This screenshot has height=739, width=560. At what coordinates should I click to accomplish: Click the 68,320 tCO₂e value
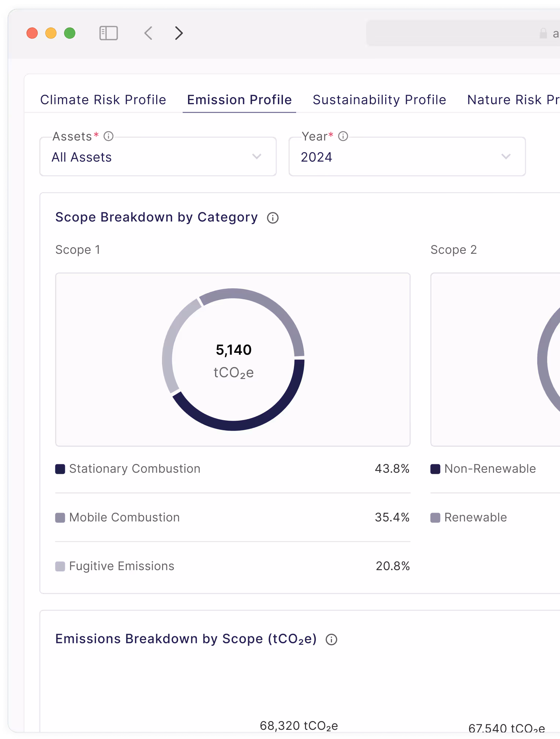pyautogui.click(x=299, y=726)
